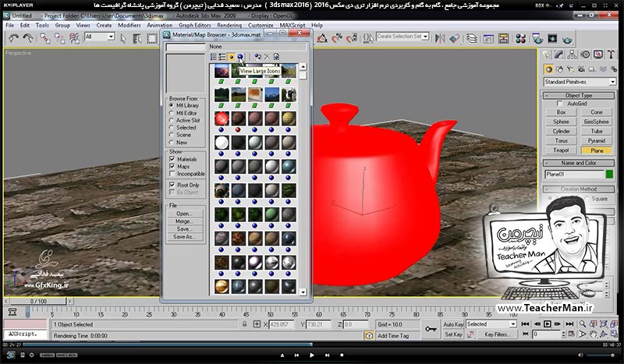Open the Modifiers menu
624x364 pixels.
click(x=129, y=25)
